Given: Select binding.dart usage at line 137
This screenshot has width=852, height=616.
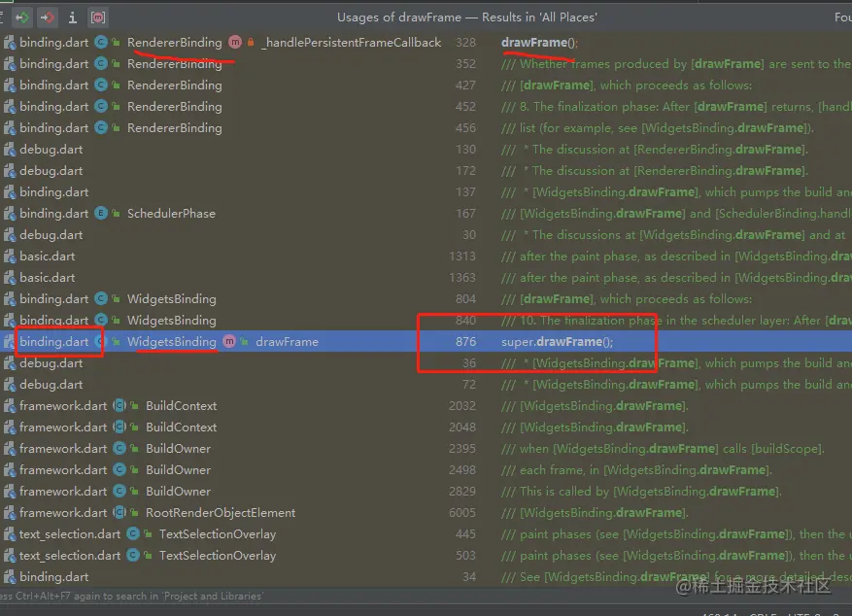Looking at the screenshot, I should click(426, 192).
